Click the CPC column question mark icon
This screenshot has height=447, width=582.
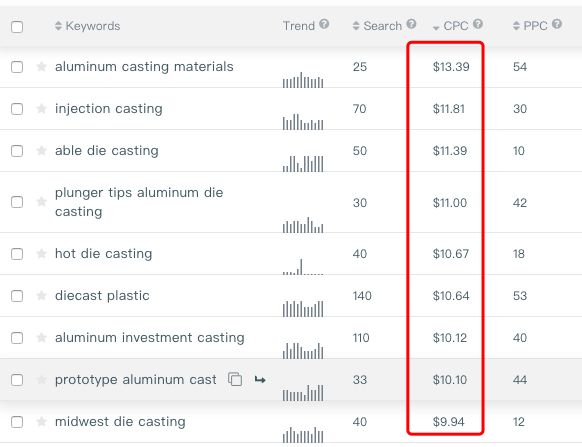(x=478, y=24)
